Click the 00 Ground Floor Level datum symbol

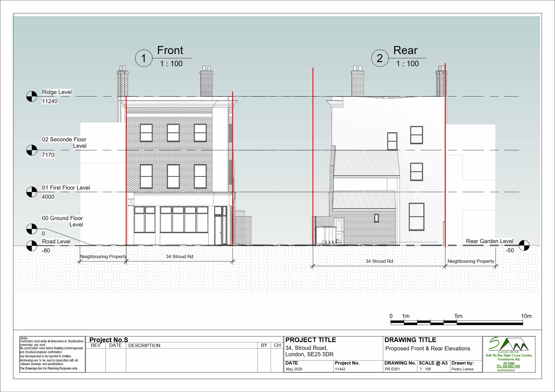point(32,229)
